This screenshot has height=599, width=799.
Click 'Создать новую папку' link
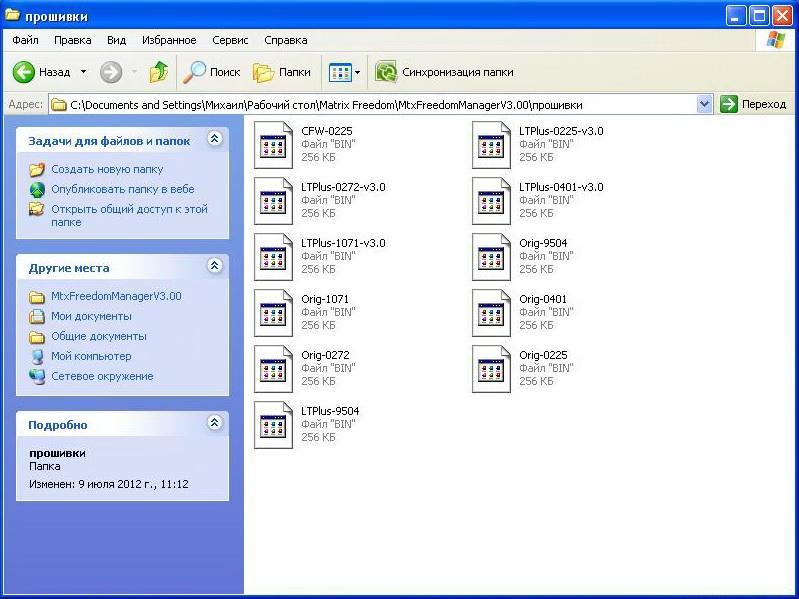tap(107, 169)
